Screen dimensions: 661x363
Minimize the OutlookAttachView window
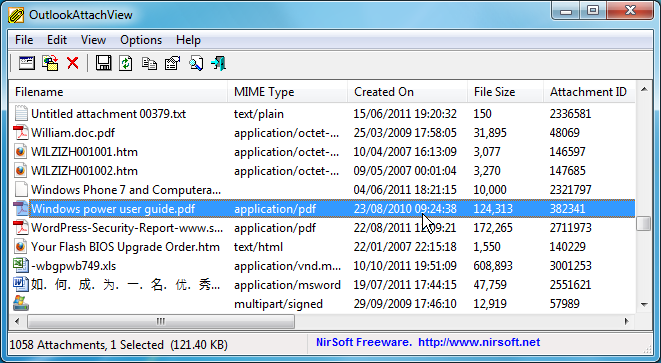tap(565, 11)
